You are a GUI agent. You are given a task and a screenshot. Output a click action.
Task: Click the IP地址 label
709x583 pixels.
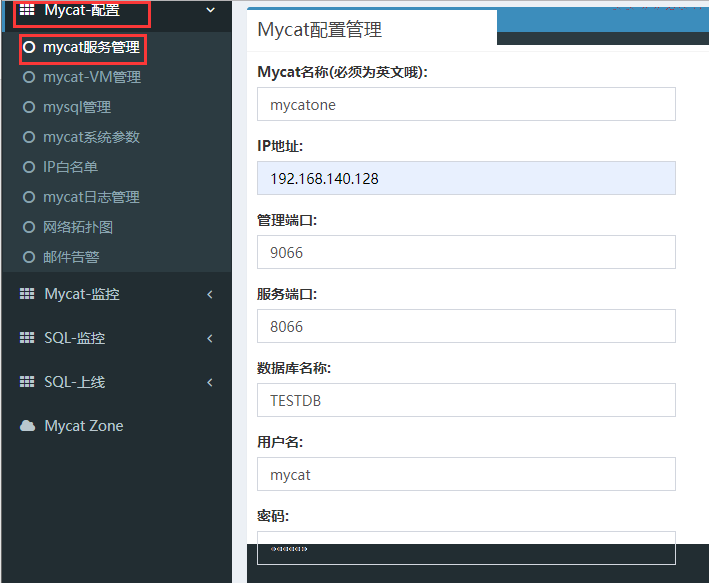[x=280, y=146]
